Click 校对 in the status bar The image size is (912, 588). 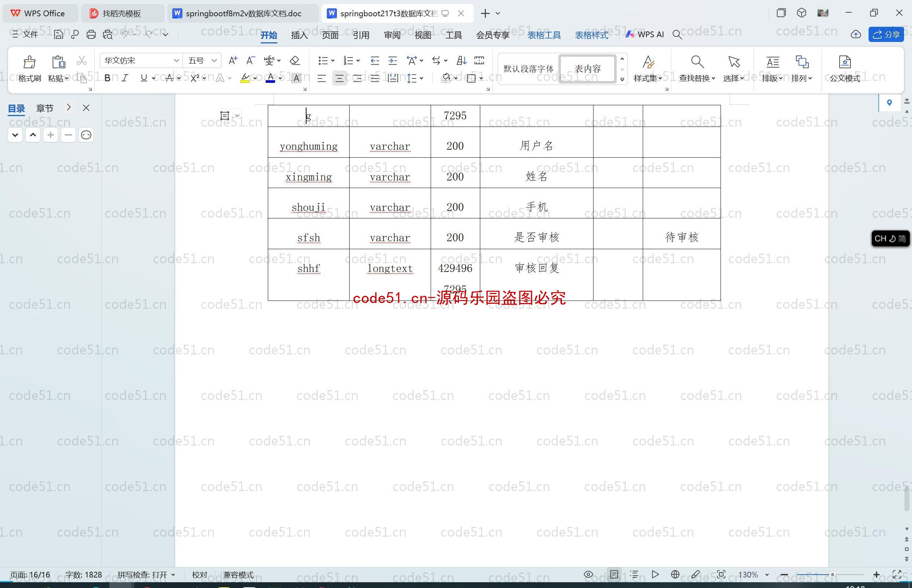[199, 575]
